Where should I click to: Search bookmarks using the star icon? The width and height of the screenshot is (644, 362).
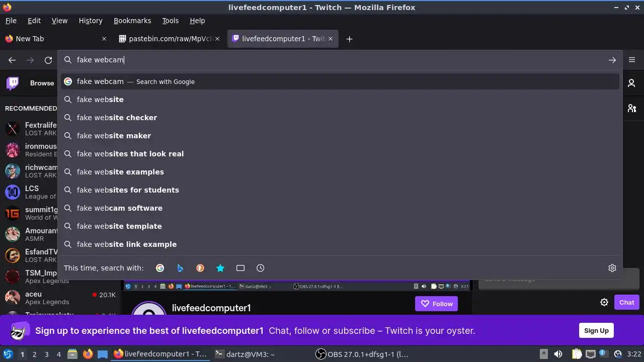(x=220, y=268)
